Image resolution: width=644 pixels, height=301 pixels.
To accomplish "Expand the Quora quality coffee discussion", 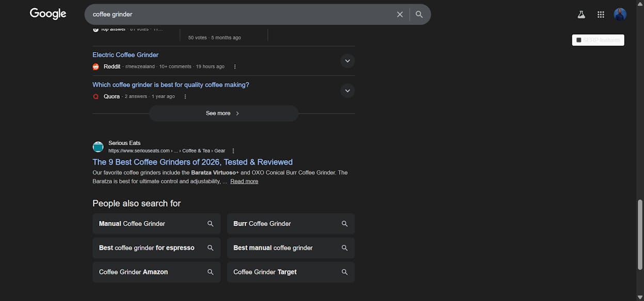I will (x=347, y=91).
